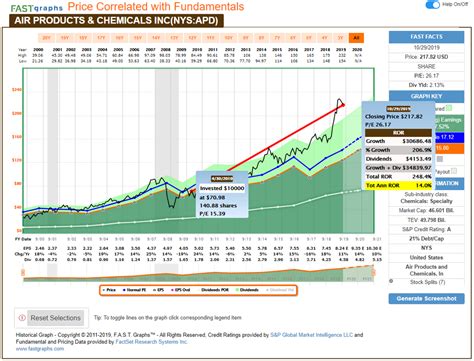Click the green Earnings growth box
The image size is (474, 361).
450,123
